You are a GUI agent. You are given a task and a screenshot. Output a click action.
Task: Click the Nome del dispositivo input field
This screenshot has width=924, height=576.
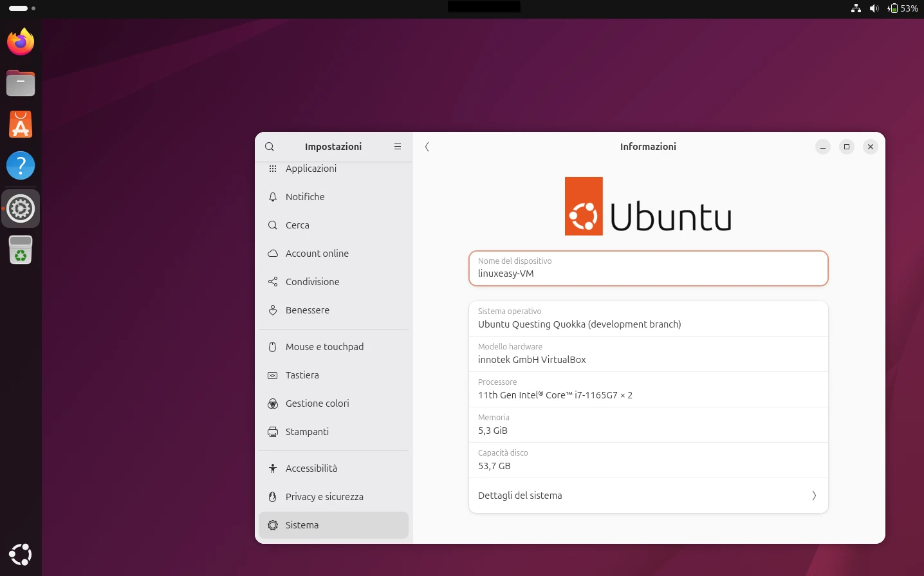[648, 273]
